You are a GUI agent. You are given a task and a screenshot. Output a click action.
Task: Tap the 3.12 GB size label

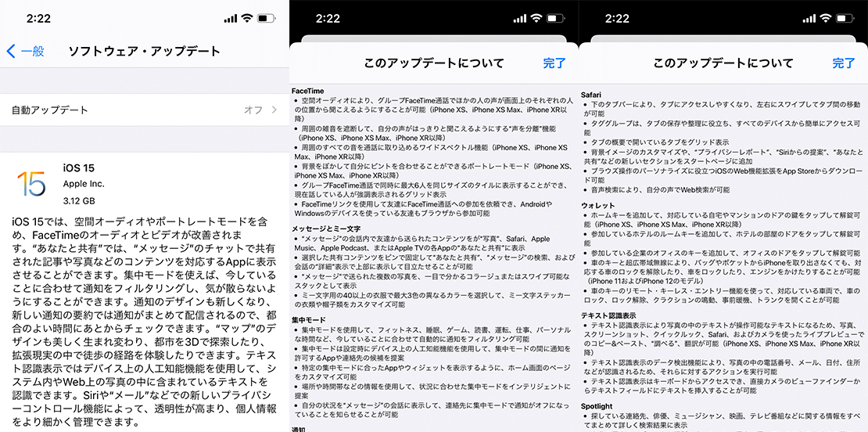tap(79, 200)
